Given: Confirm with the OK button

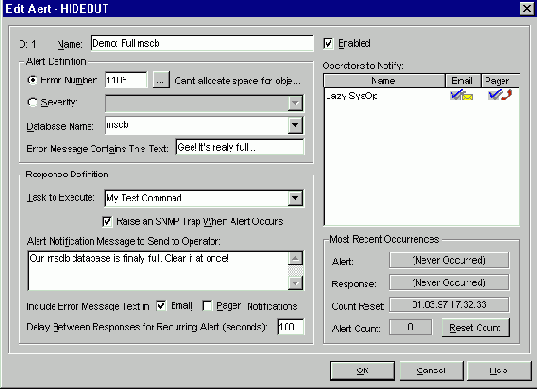Looking at the screenshot, I should 362,371.
